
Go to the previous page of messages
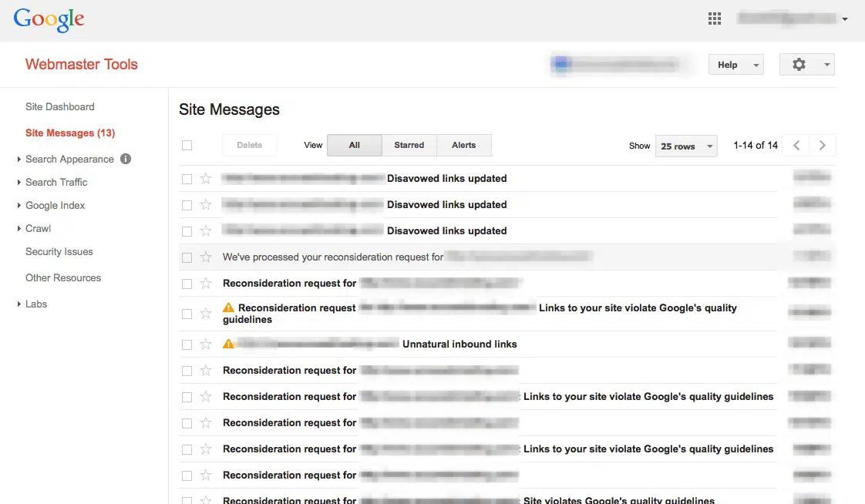click(x=796, y=145)
